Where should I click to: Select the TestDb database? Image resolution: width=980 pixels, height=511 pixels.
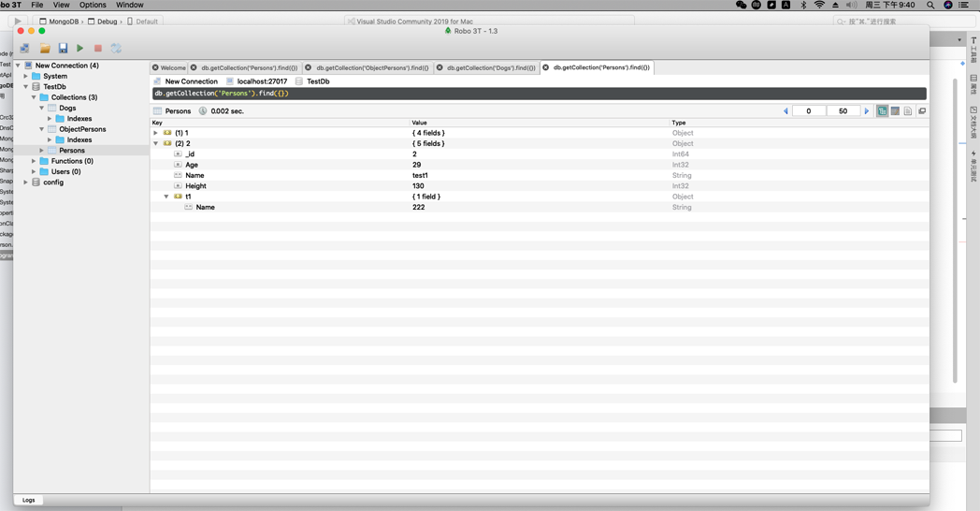click(x=54, y=86)
